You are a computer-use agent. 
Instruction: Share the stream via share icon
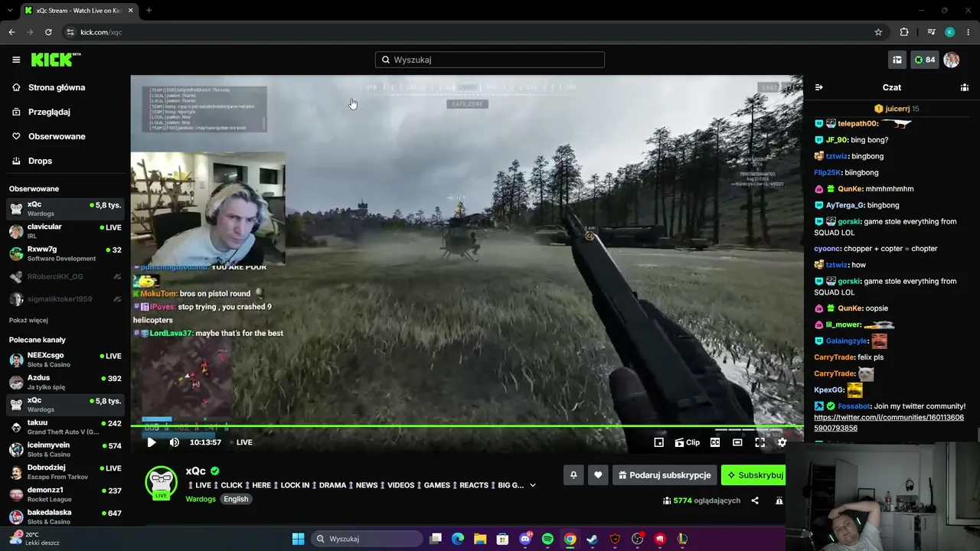tap(755, 500)
